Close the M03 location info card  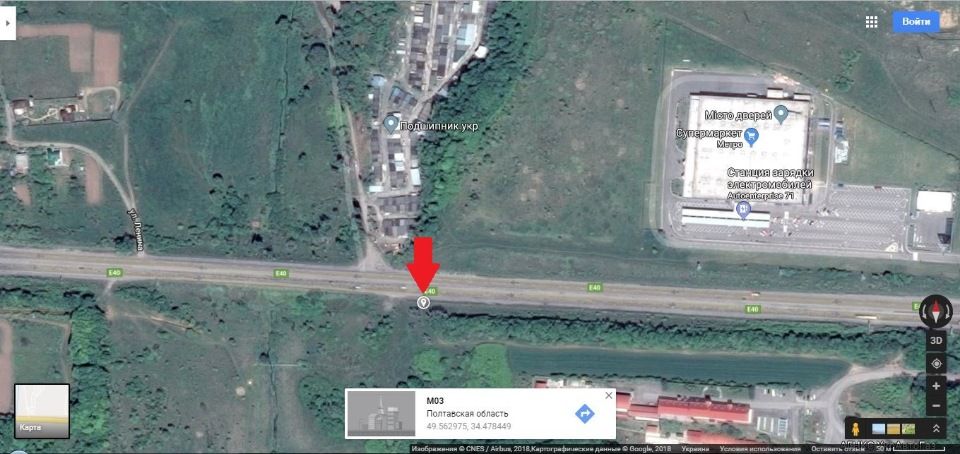pyautogui.click(x=609, y=396)
